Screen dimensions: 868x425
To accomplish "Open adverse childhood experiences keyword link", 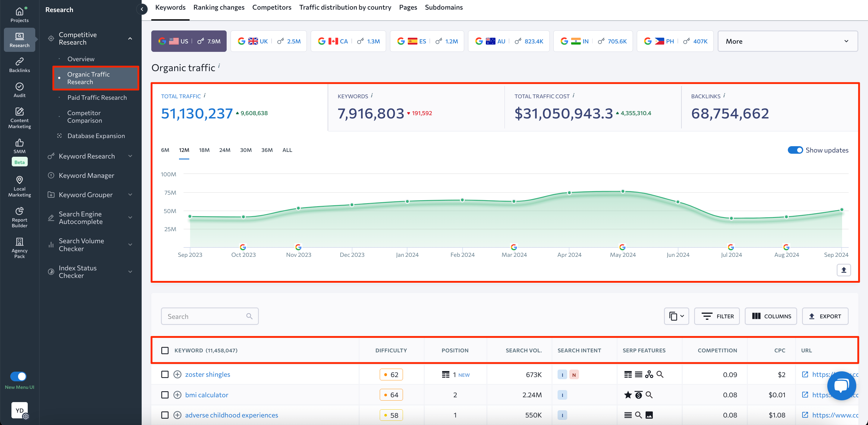I will point(231,415).
